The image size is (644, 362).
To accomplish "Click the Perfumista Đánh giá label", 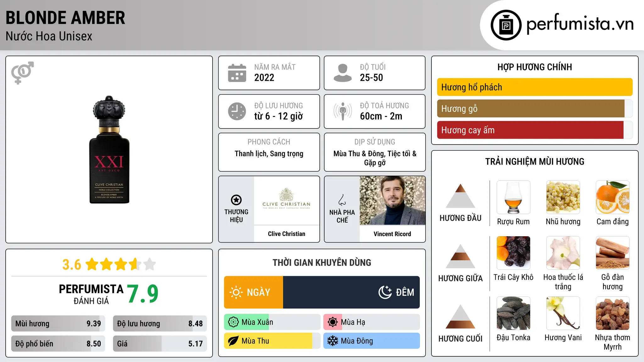I will (91, 294).
